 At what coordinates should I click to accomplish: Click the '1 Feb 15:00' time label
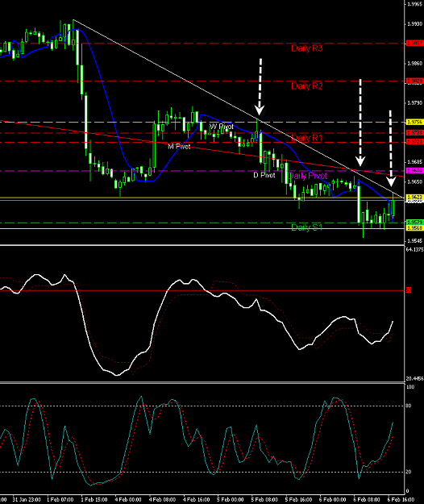94,500
